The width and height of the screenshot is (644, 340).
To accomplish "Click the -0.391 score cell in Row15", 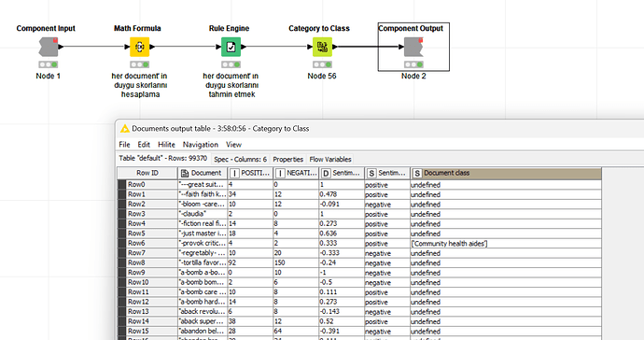I will click(342, 332).
